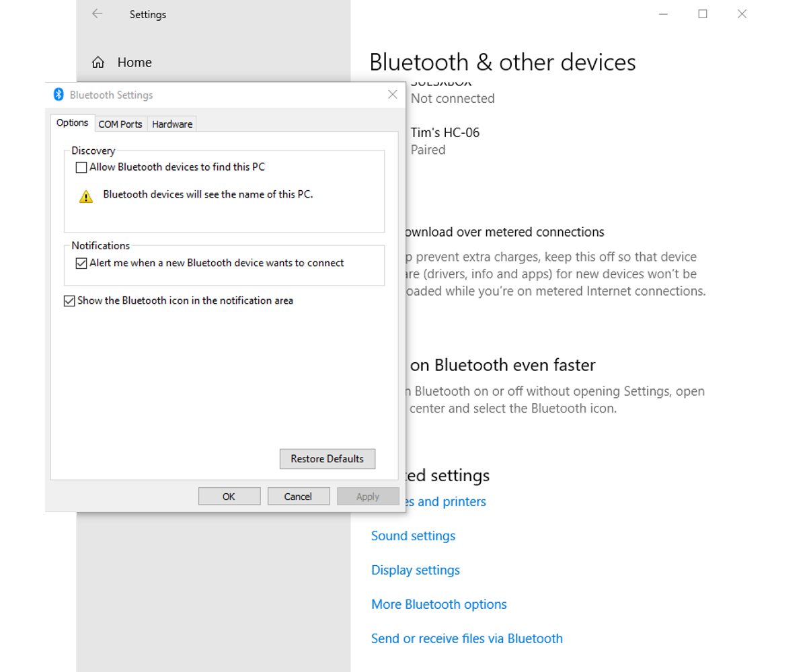Select the Home icon in Settings sidebar
807x672 pixels.
pyautogui.click(x=98, y=62)
